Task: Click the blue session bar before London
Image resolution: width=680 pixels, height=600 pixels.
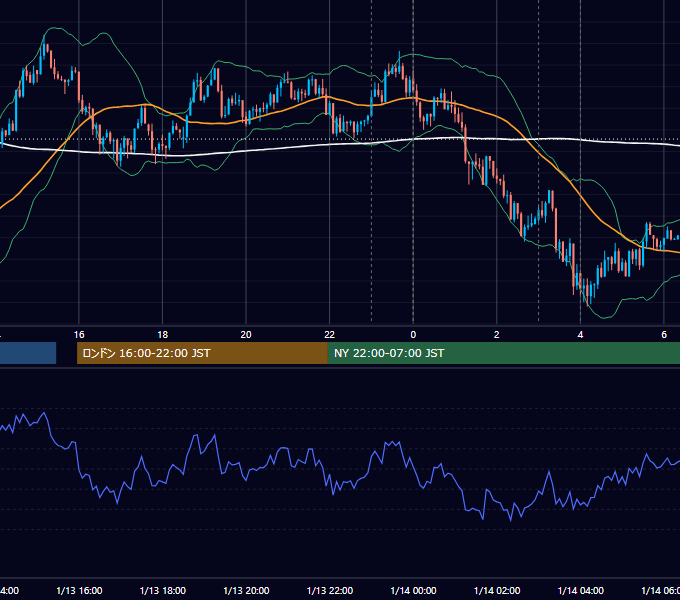Action: [28, 353]
